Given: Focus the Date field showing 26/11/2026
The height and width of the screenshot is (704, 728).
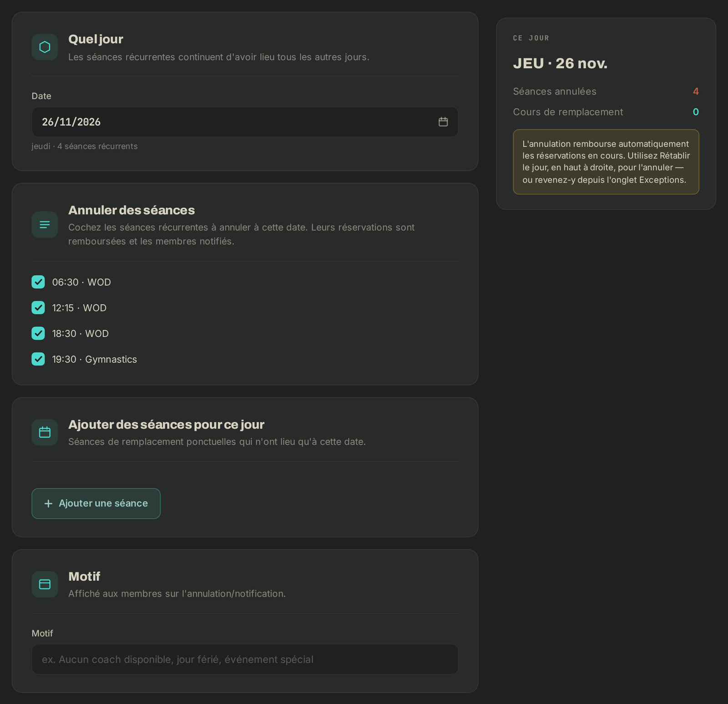Looking at the screenshot, I should click(x=245, y=122).
